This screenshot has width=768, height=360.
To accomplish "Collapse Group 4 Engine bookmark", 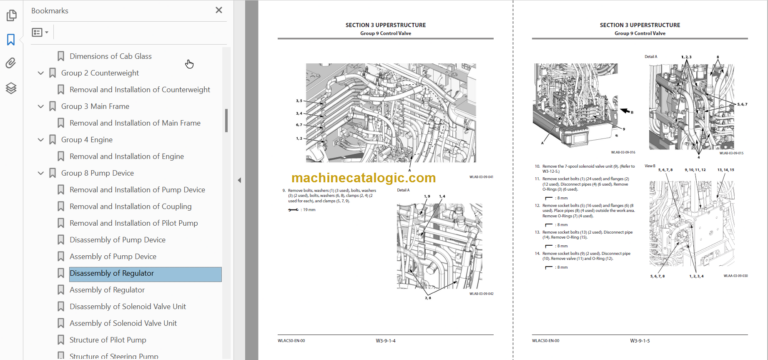I will [41, 140].
